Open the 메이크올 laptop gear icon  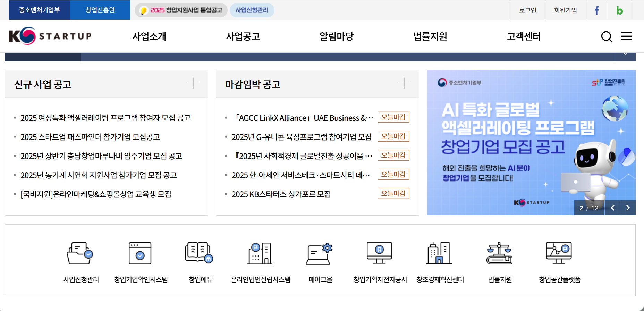tap(319, 254)
